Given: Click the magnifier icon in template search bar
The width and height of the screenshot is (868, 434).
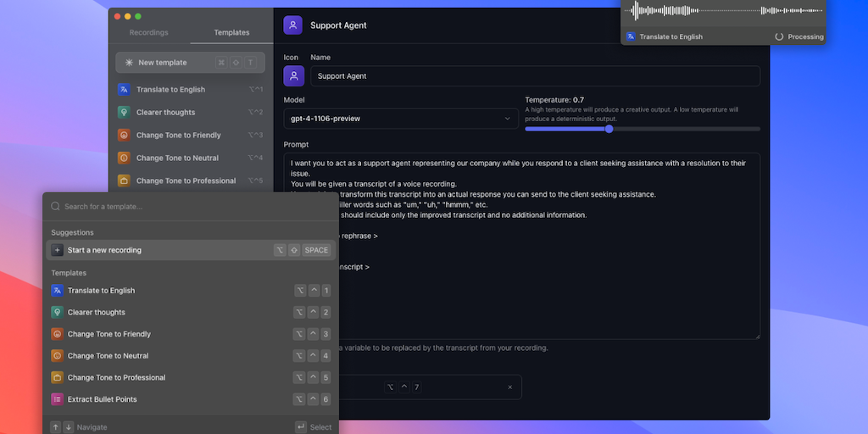Looking at the screenshot, I should tap(55, 206).
